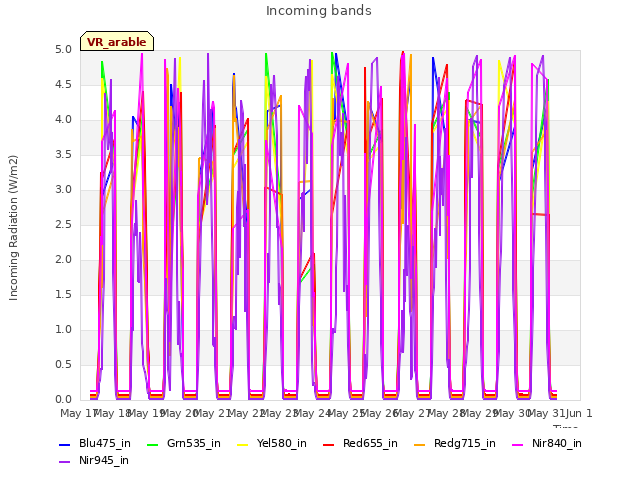Click the 0.5 y-axis tick label

pyautogui.click(x=63, y=364)
